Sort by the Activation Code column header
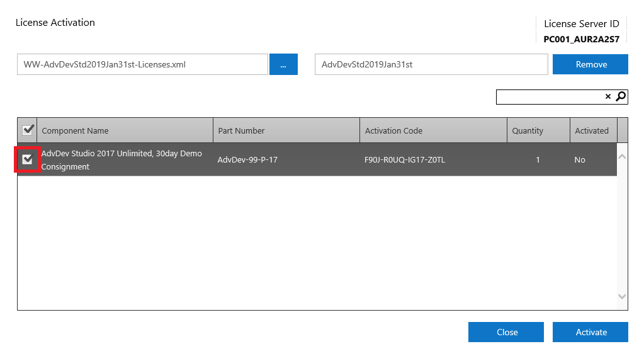 pyautogui.click(x=433, y=130)
